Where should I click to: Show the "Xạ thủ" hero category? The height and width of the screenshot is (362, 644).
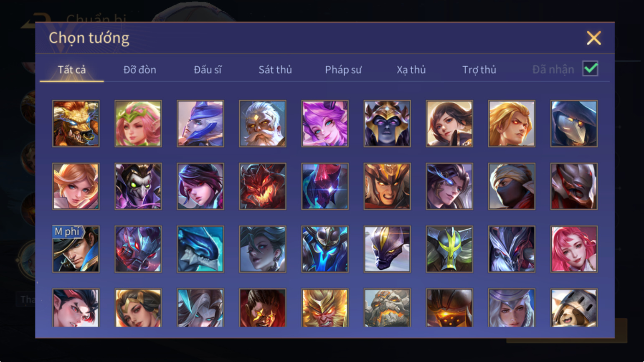[x=411, y=70]
